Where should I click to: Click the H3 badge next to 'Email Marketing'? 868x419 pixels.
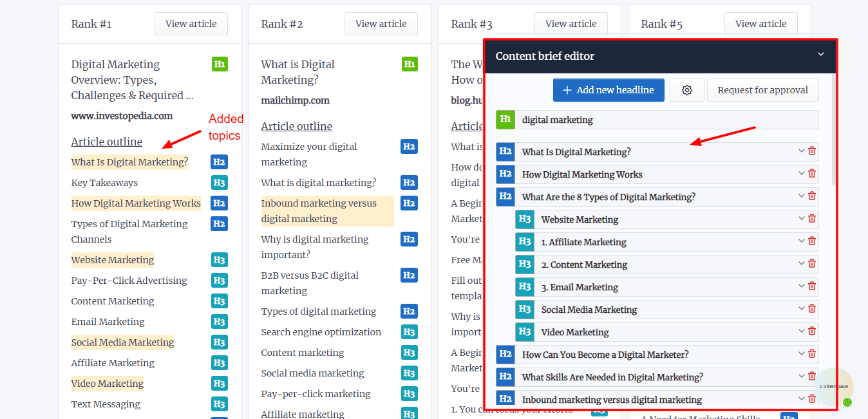[x=219, y=322]
